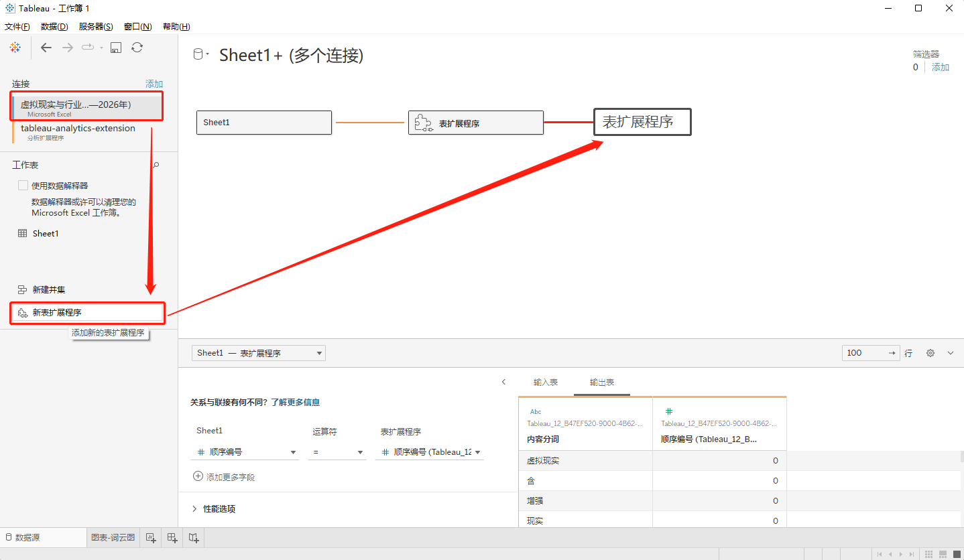This screenshot has height=560, width=964.
Task: Switch to the 输出表 tab
Action: [602, 382]
